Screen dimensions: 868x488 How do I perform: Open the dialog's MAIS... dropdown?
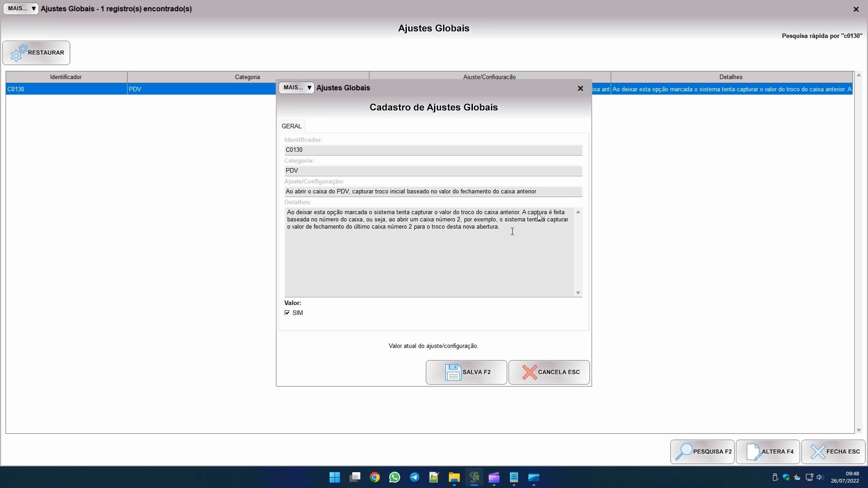pos(296,88)
